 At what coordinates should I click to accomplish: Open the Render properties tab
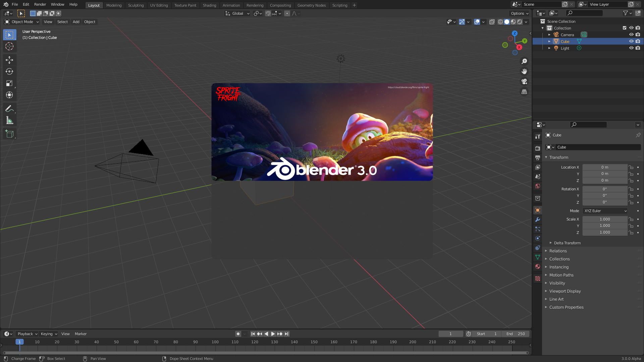pos(538,148)
